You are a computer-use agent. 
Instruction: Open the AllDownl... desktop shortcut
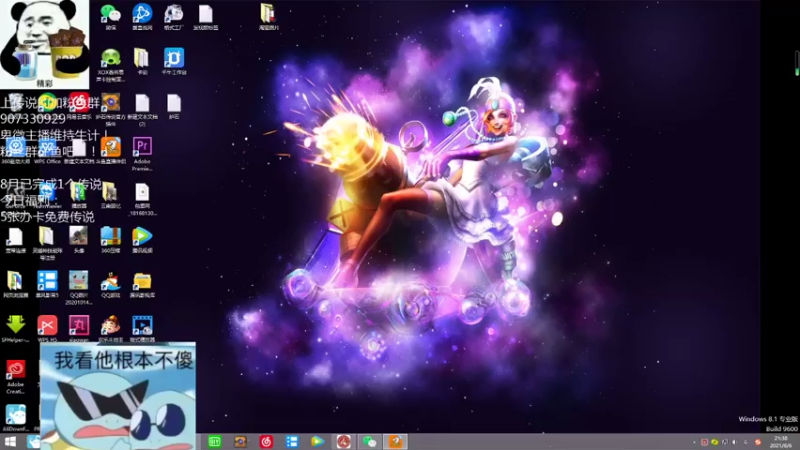(x=15, y=418)
